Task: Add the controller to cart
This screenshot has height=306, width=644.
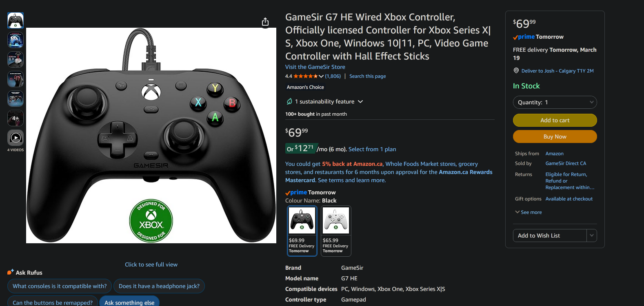Action: tap(555, 120)
